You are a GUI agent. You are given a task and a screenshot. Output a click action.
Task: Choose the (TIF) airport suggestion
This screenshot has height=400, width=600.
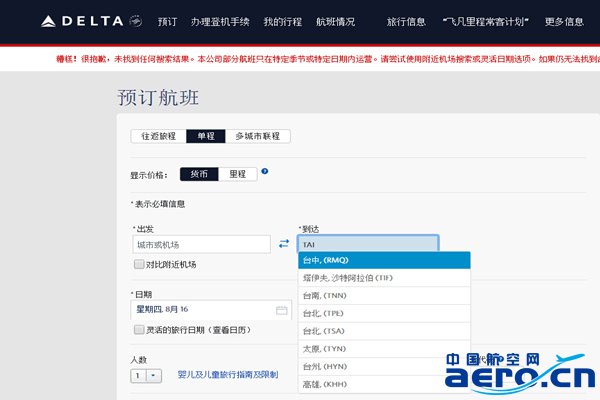tap(384, 278)
